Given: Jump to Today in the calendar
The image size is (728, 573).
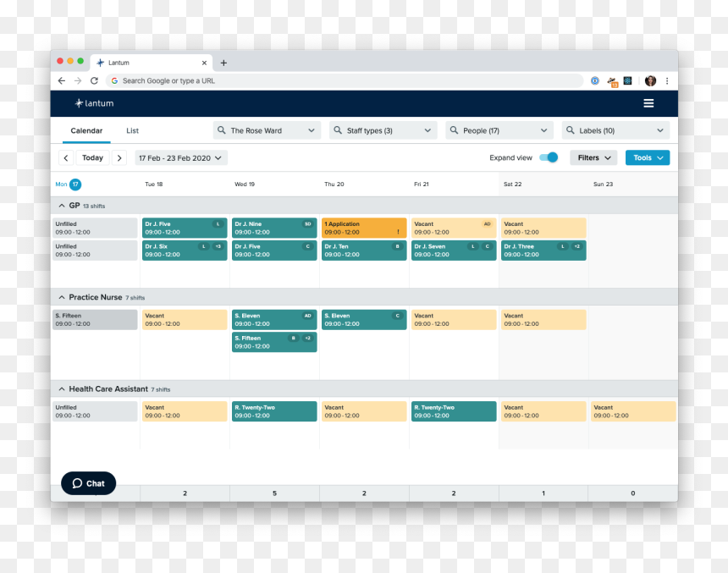Looking at the screenshot, I should click(x=92, y=158).
